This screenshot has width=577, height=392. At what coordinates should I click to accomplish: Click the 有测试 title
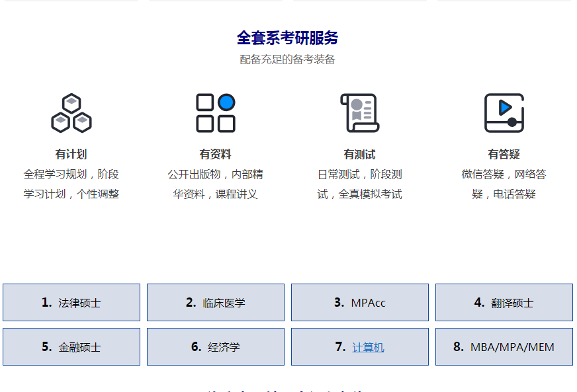coord(359,154)
